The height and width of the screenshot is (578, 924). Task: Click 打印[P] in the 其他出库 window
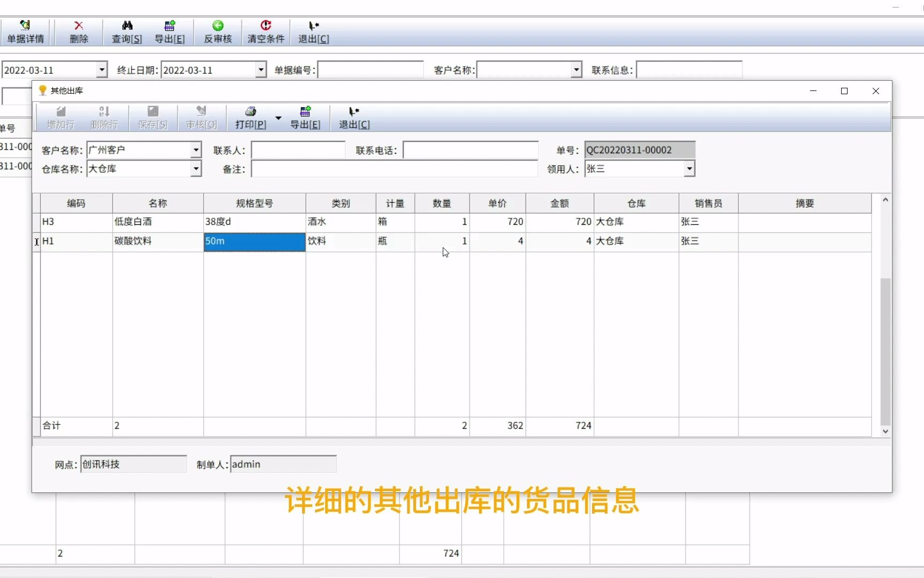click(250, 118)
